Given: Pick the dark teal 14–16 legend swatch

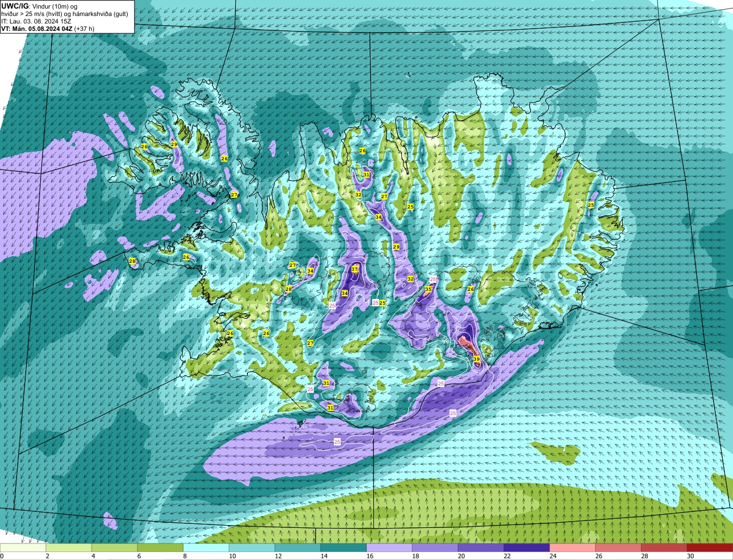Looking at the screenshot, I should click(x=344, y=547).
